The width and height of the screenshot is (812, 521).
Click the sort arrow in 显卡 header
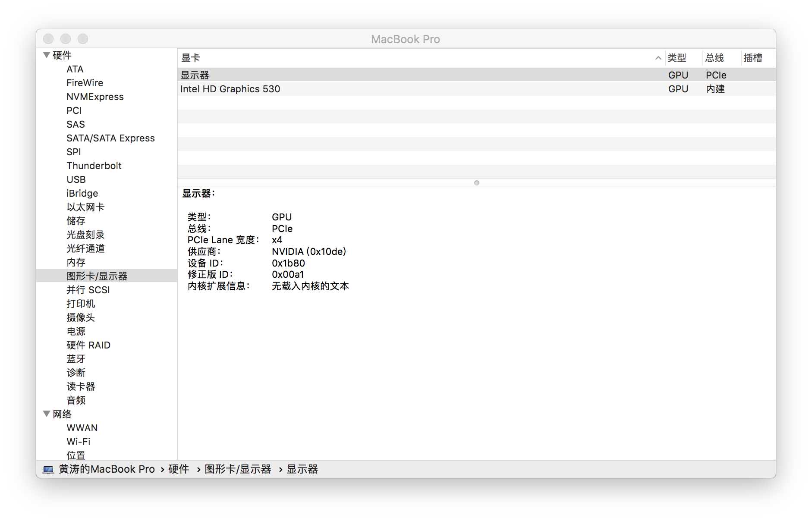(658, 58)
